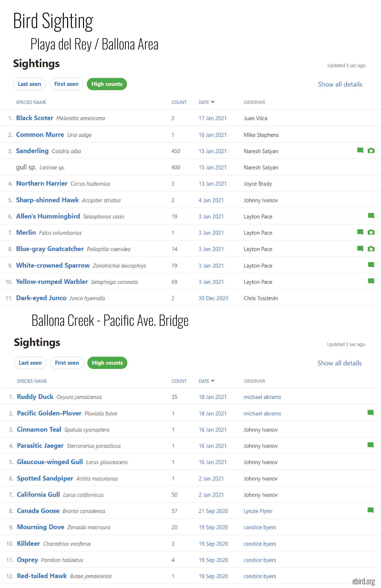Select First seen filter in Playa del Rey section

66,84
